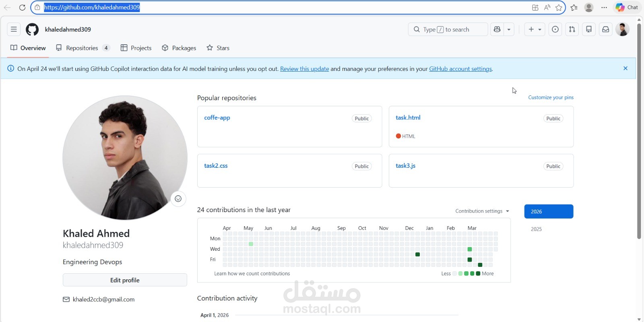The width and height of the screenshot is (644, 322).
Task: Open the Pull requests icon
Action: pos(572,29)
